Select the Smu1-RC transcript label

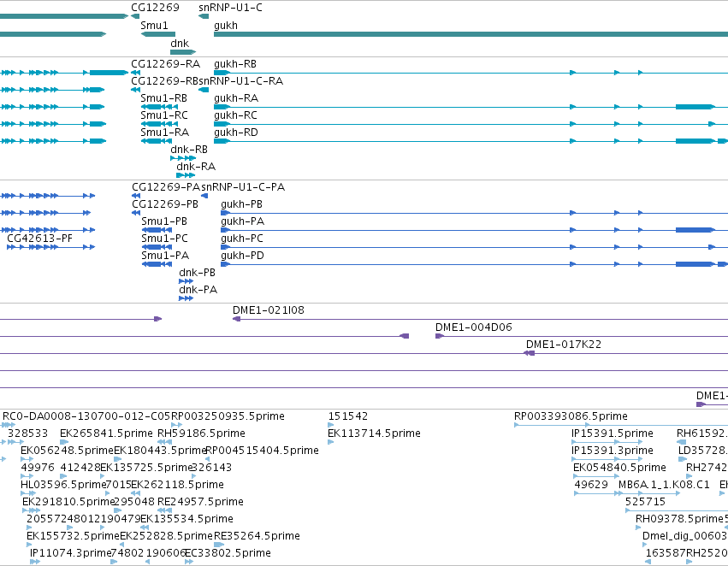coord(164,115)
